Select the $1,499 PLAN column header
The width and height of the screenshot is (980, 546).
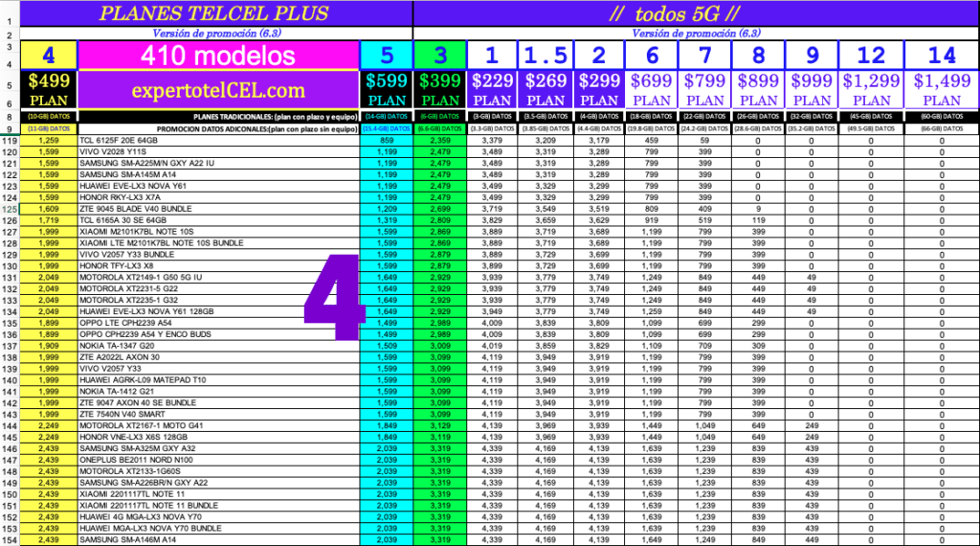pos(942,90)
